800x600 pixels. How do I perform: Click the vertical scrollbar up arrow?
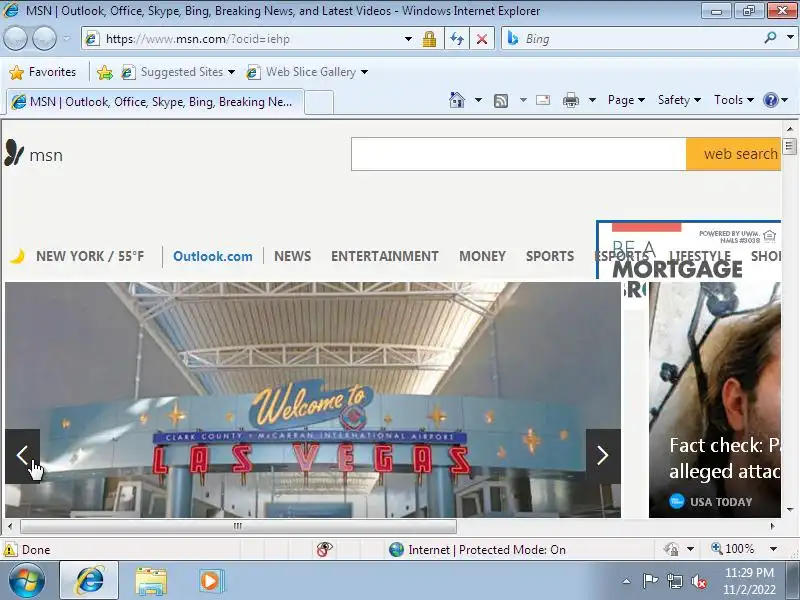point(790,129)
